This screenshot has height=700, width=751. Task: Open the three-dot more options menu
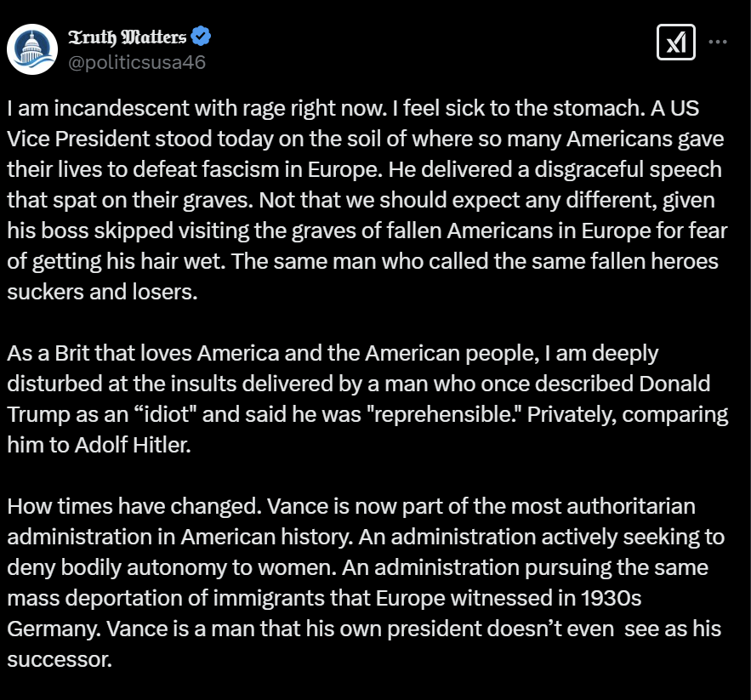click(718, 42)
